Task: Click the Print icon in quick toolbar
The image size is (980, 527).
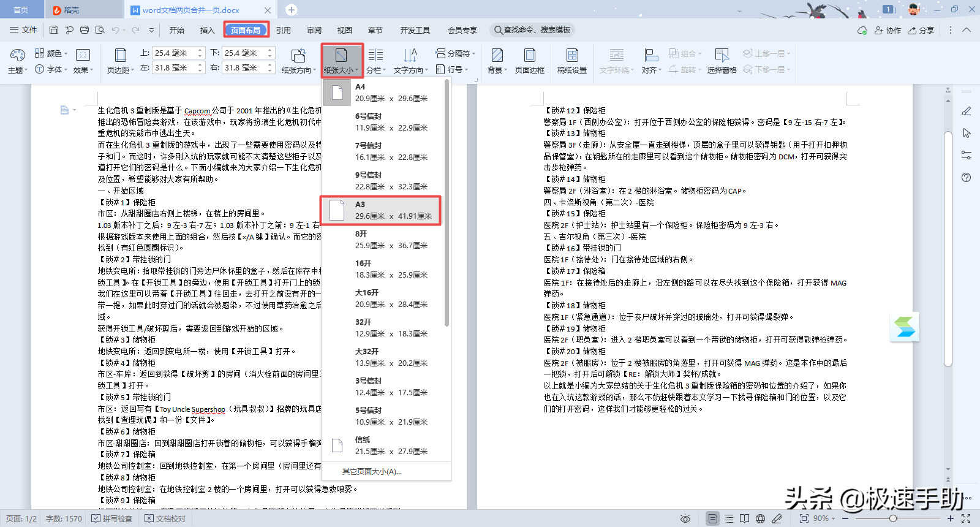Action: click(x=85, y=30)
